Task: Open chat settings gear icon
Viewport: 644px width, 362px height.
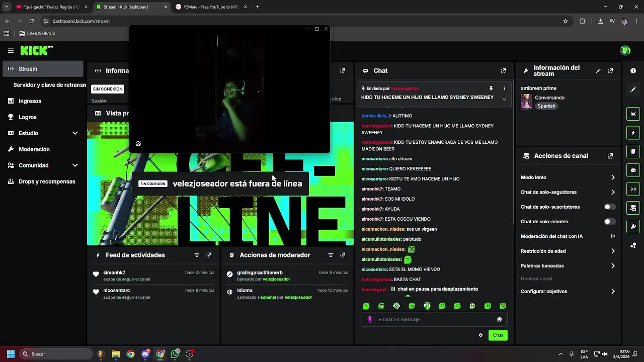Action: pyautogui.click(x=480, y=335)
